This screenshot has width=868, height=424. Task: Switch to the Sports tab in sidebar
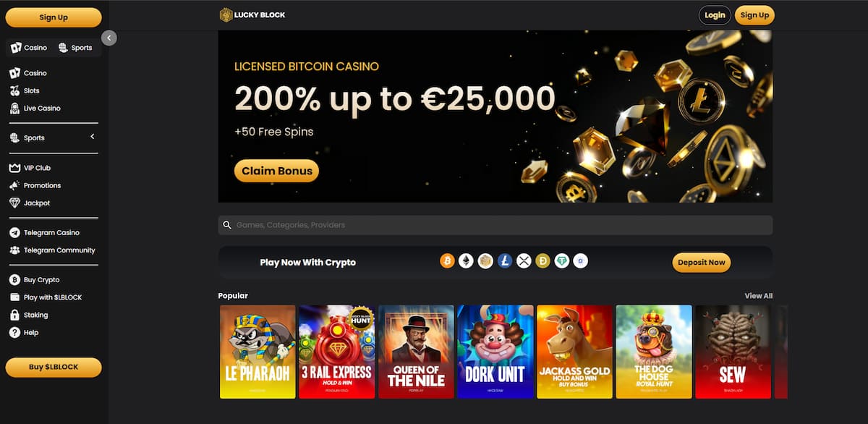click(75, 48)
